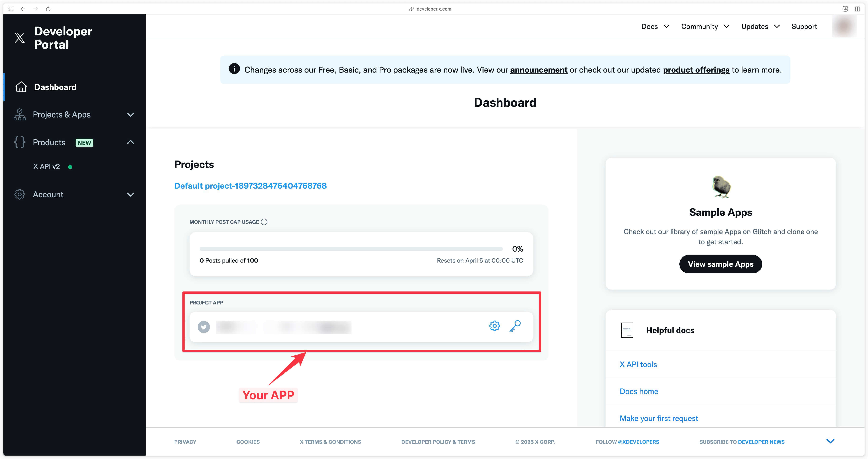
Task: Click the Products curly braces icon
Action: [19, 142]
